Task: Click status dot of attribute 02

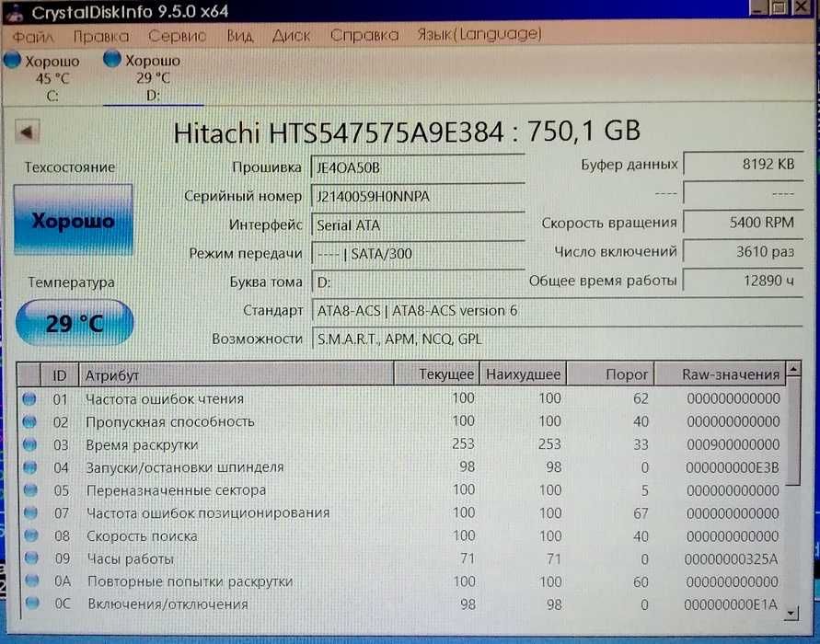Action: (x=29, y=422)
